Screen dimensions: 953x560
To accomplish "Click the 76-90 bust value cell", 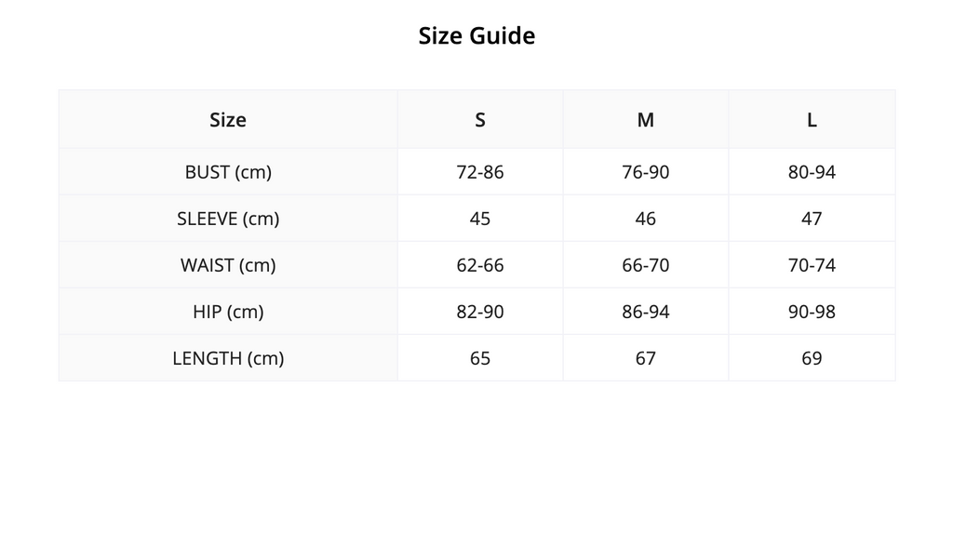I will [x=646, y=172].
